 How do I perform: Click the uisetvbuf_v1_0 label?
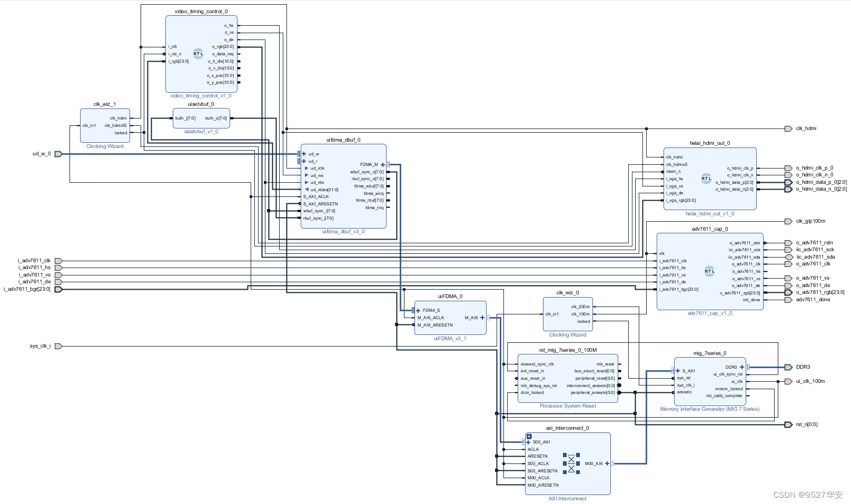point(201,132)
